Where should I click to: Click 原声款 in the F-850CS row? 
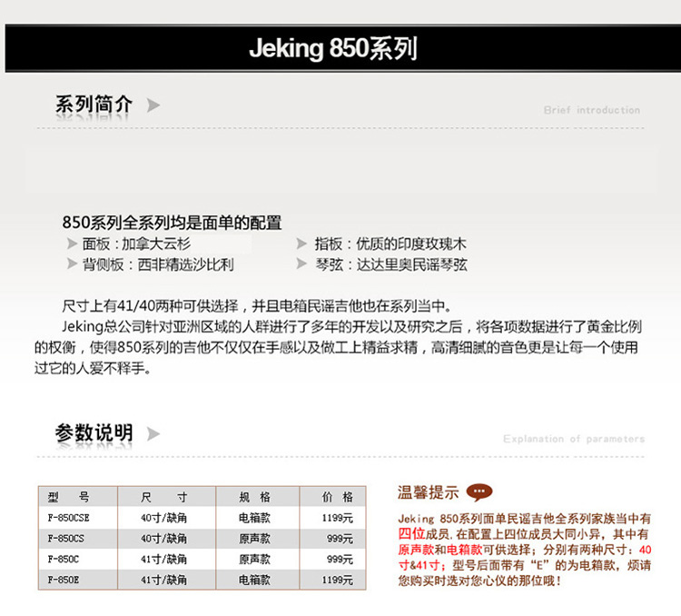click(254, 539)
